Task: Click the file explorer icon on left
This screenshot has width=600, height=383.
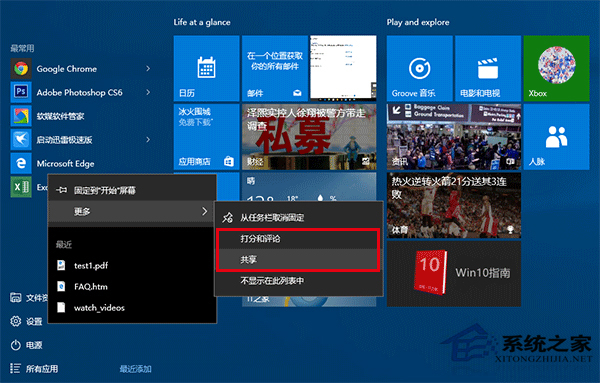Action: [16, 298]
